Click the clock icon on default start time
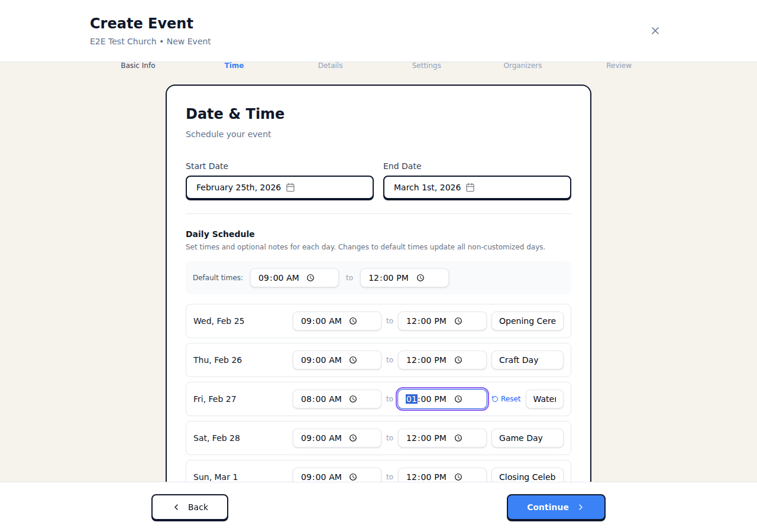 click(311, 278)
